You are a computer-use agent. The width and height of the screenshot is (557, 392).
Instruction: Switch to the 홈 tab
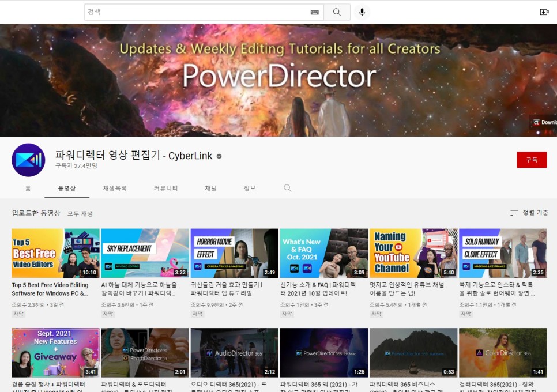tap(28, 188)
